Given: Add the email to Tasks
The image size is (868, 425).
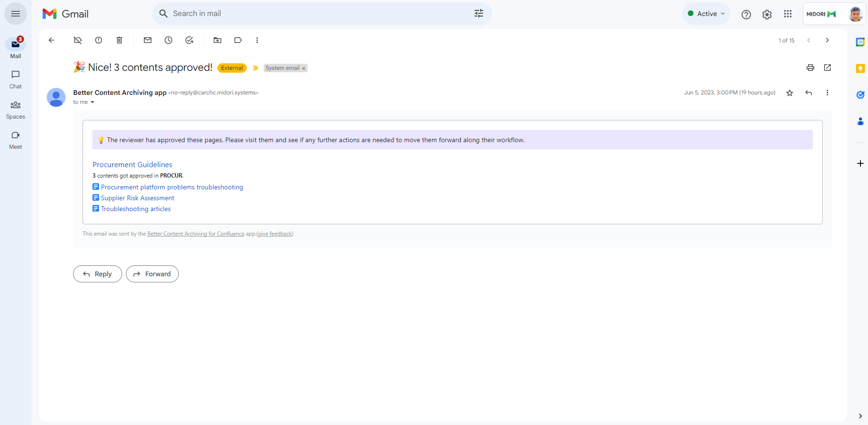Looking at the screenshot, I should (x=189, y=40).
